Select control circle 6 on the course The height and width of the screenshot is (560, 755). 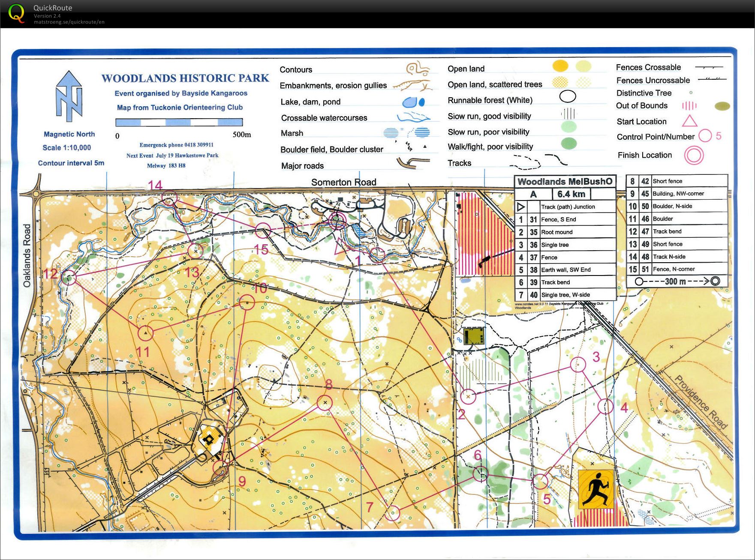(x=480, y=473)
